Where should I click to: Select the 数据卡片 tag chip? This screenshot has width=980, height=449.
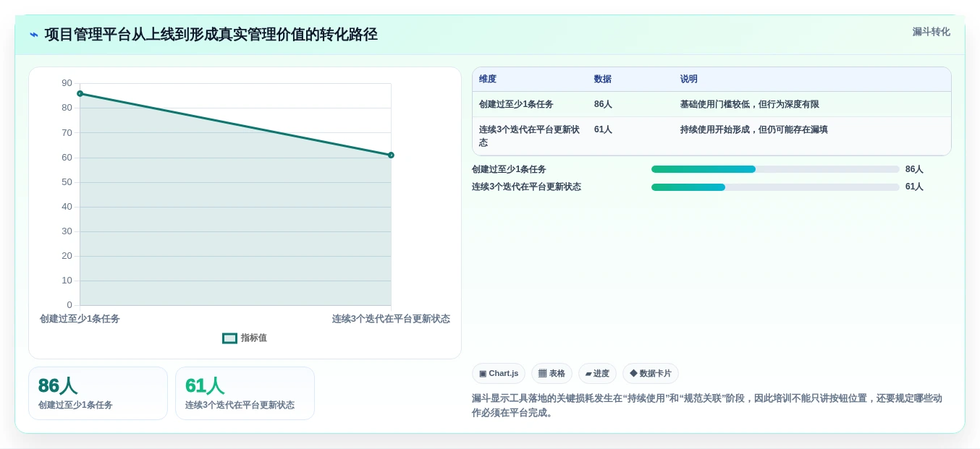point(651,374)
